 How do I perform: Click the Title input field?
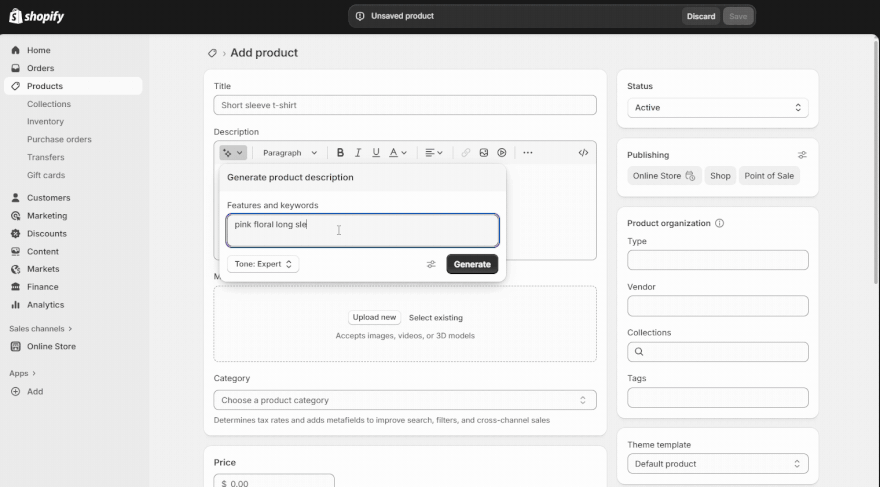(405, 105)
